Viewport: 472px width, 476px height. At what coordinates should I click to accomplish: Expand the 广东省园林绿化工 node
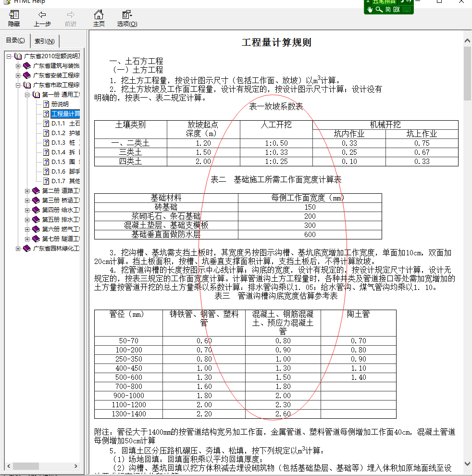tap(18, 249)
